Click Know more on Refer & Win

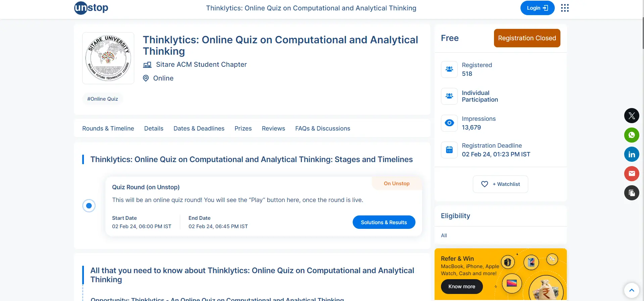461,287
